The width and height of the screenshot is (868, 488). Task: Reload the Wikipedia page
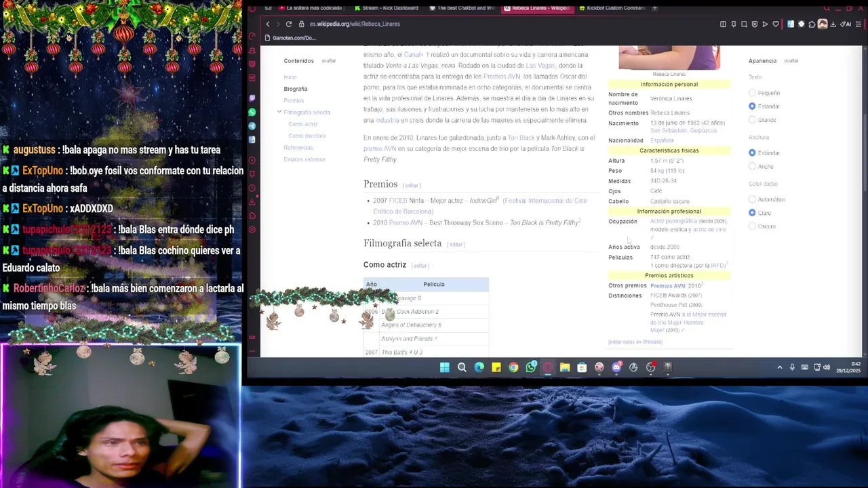(x=288, y=24)
